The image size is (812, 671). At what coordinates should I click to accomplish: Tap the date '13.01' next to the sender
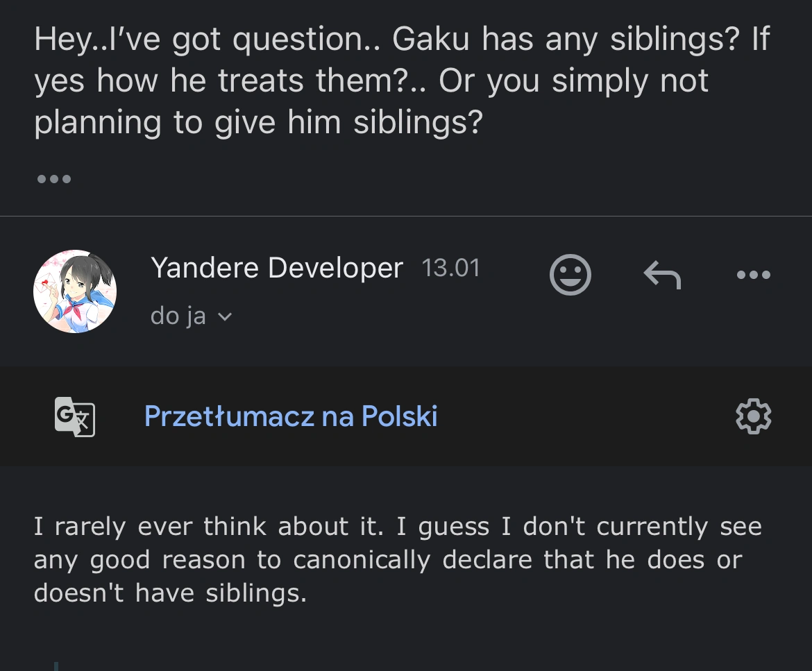[x=451, y=268]
